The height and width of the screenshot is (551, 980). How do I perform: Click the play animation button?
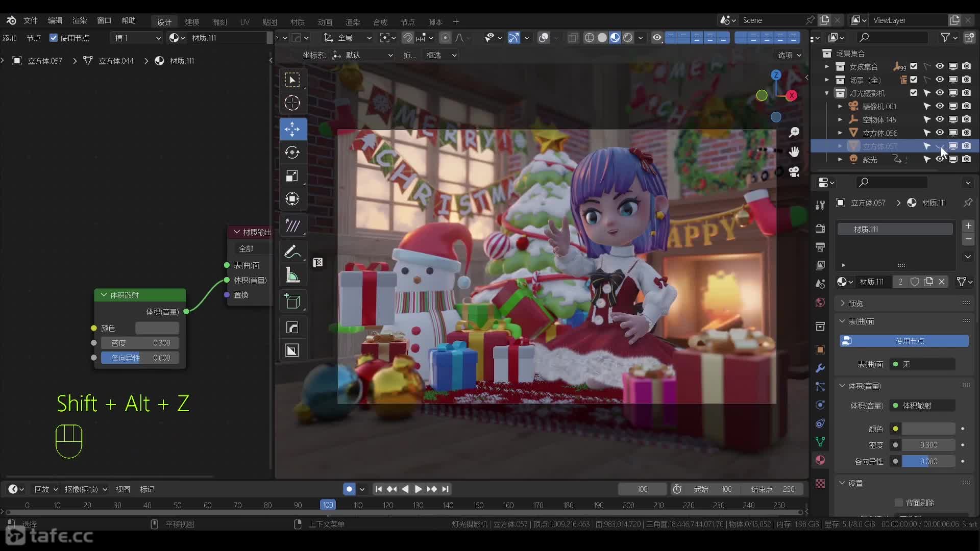(418, 489)
